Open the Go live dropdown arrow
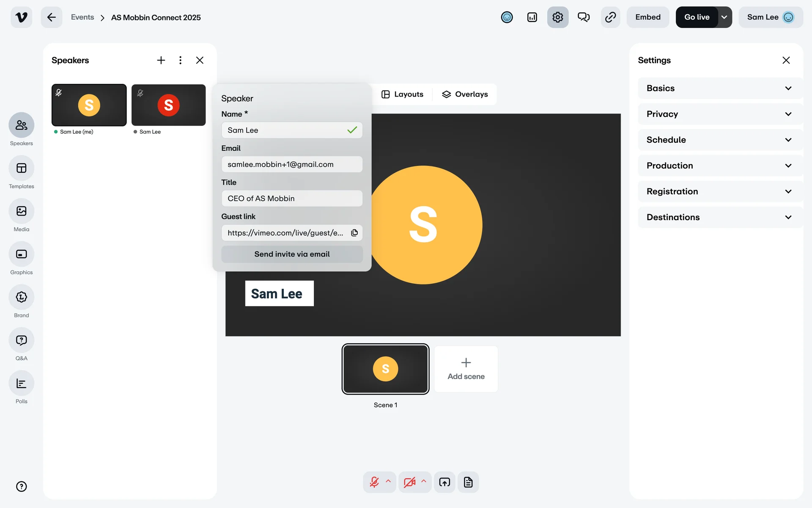Viewport: 812px width, 508px height. [x=724, y=17]
